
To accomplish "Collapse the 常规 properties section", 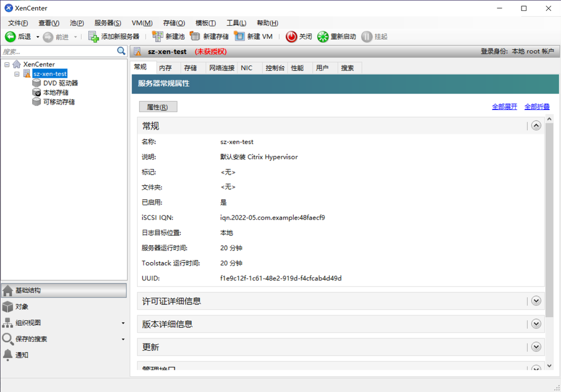I will click(536, 125).
